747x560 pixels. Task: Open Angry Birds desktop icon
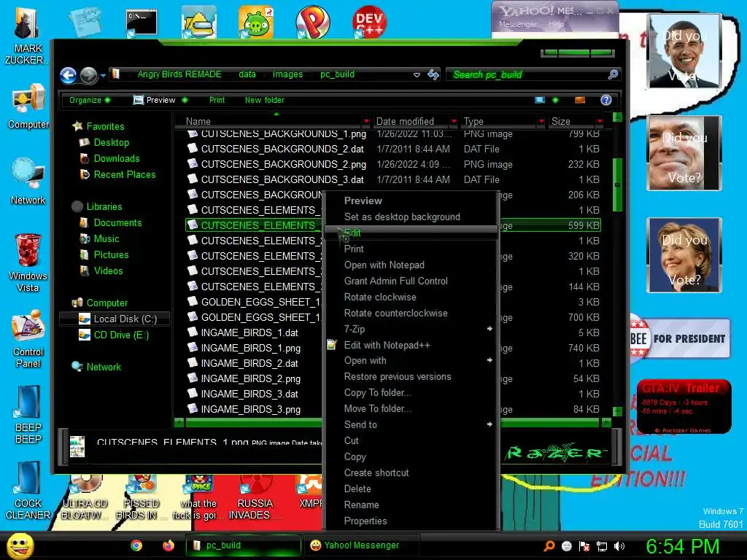(x=256, y=21)
